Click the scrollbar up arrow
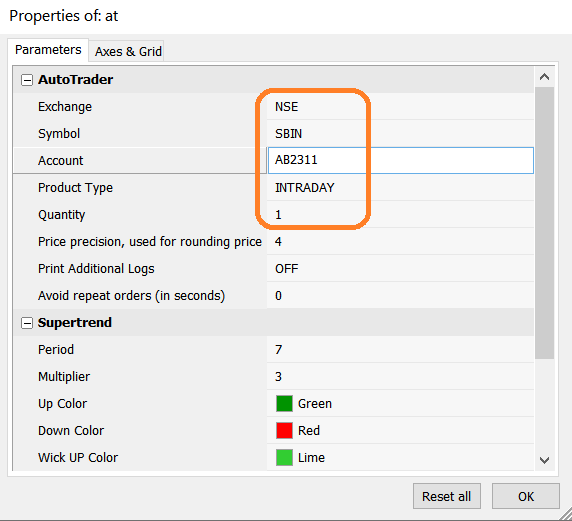572x521 pixels. [x=544, y=77]
